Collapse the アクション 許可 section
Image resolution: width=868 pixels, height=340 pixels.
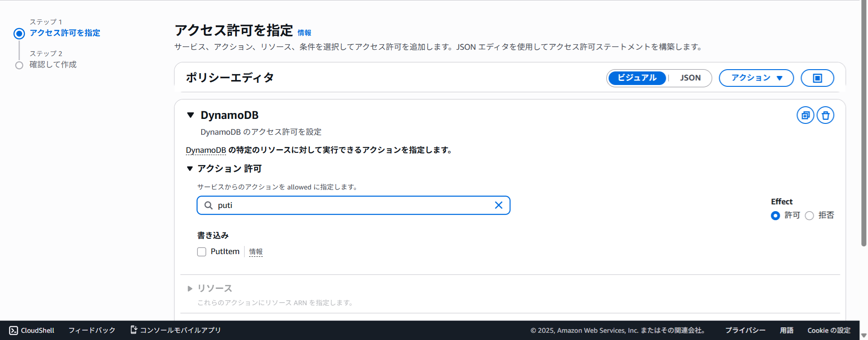tap(190, 169)
